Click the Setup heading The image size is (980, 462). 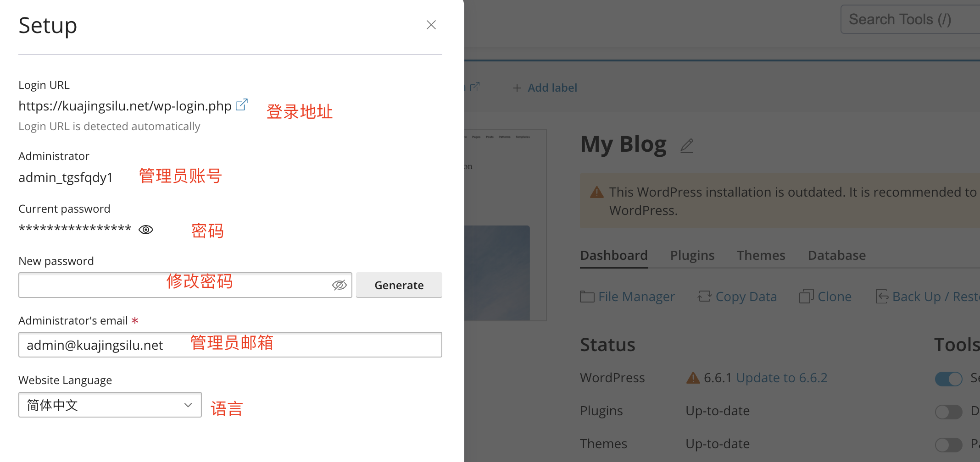pos(48,26)
